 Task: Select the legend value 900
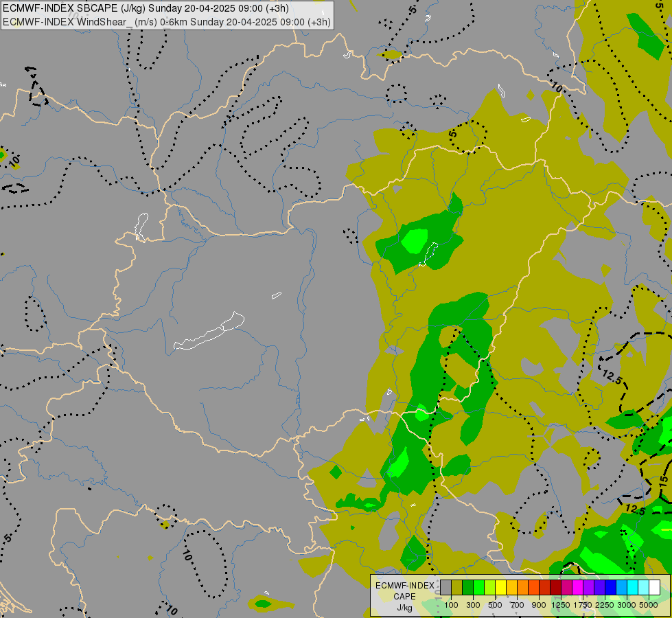[539, 605]
